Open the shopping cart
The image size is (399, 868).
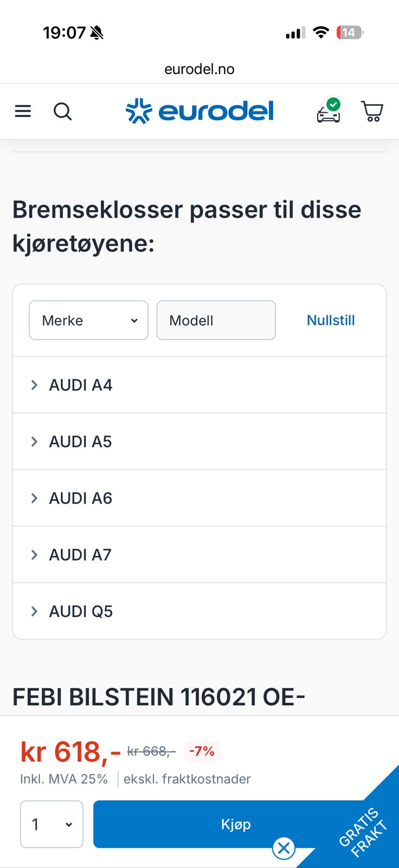372,111
